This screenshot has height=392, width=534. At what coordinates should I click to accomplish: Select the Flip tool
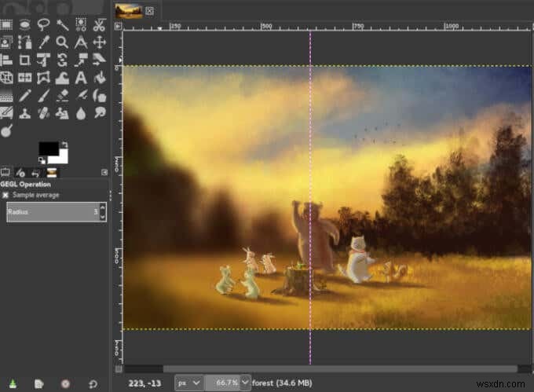pos(24,78)
